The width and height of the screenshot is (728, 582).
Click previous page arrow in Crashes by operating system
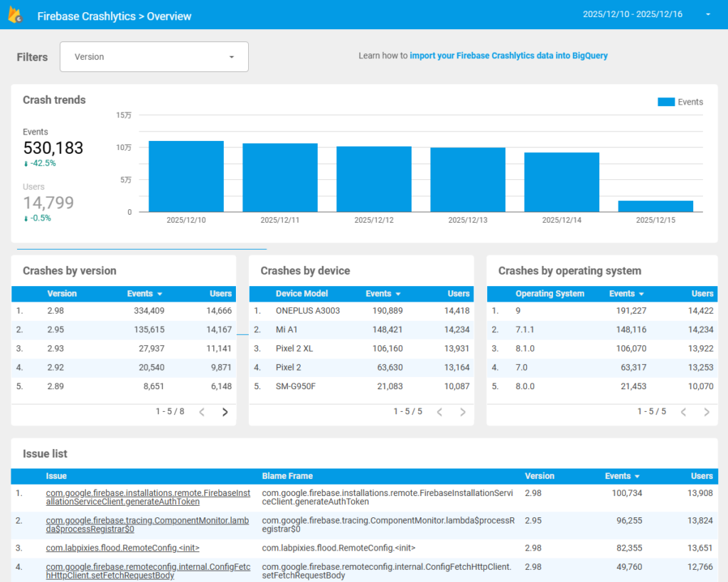pos(683,412)
